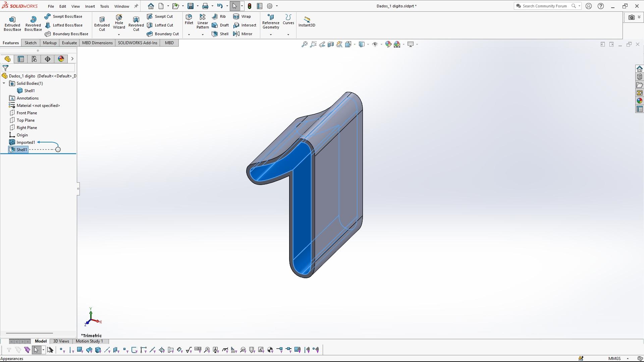Click the Save icon
Screen dimensions: 644x362
191,6
